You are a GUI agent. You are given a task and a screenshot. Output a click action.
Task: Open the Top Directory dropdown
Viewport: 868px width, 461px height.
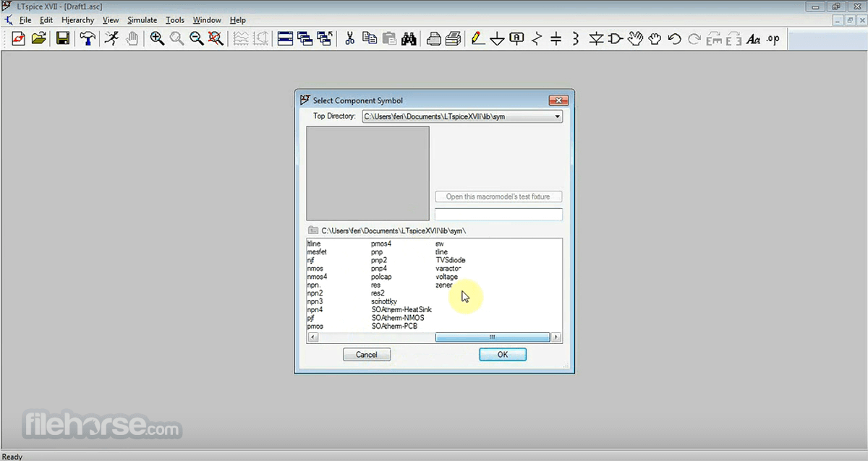pyautogui.click(x=557, y=116)
